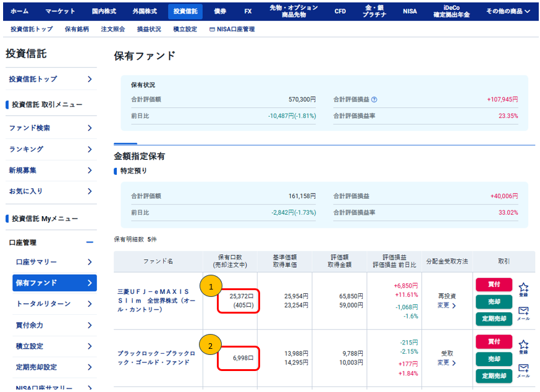Image resolution: width=540 pixels, height=392 pixels.
Task: Open the 三菱UFJ eMAXIS Slim fund name link
Action: [156, 301]
